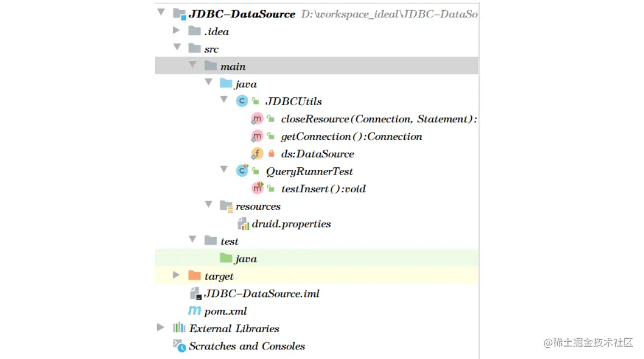The image size is (644, 359).
Task: Select the pom.xml file name
Action: point(225,312)
